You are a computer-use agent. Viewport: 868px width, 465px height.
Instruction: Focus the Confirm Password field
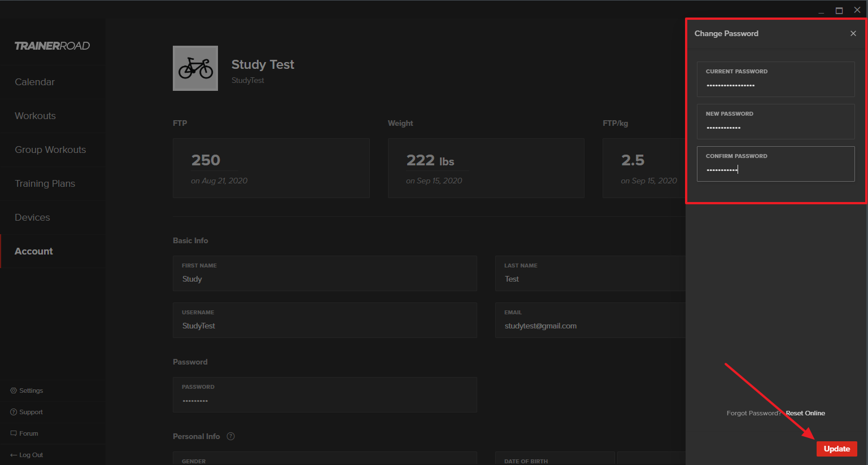(776, 164)
